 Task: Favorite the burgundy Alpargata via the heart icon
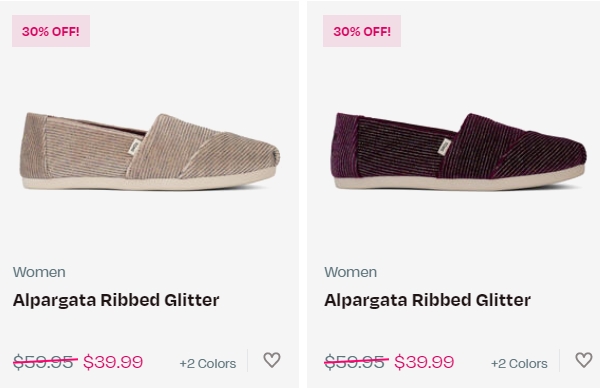click(584, 360)
